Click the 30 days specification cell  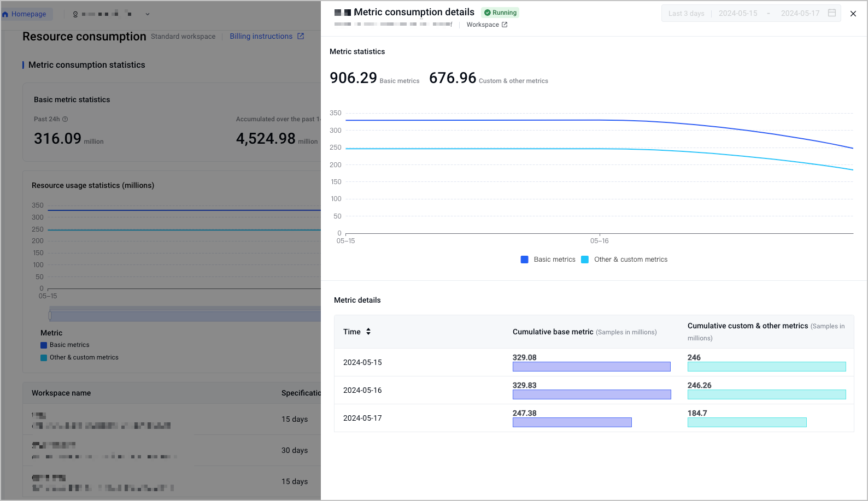pyautogui.click(x=295, y=450)
